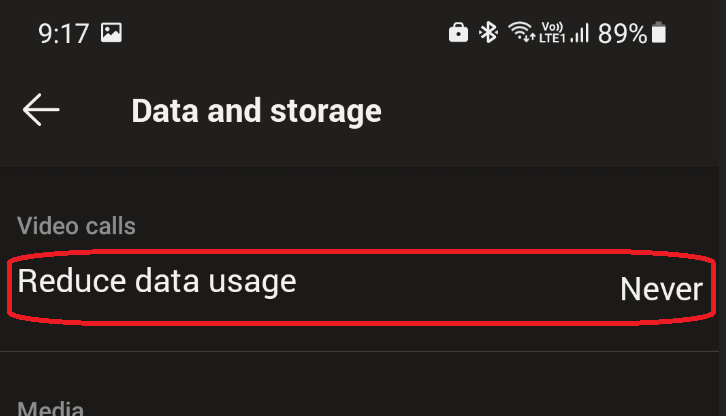Go back using the arrow icon

tap(41, 110)
